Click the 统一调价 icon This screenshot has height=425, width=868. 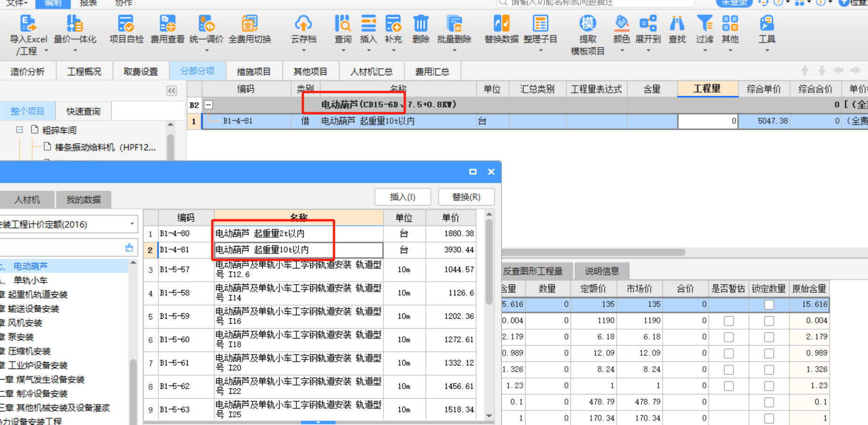206,23
